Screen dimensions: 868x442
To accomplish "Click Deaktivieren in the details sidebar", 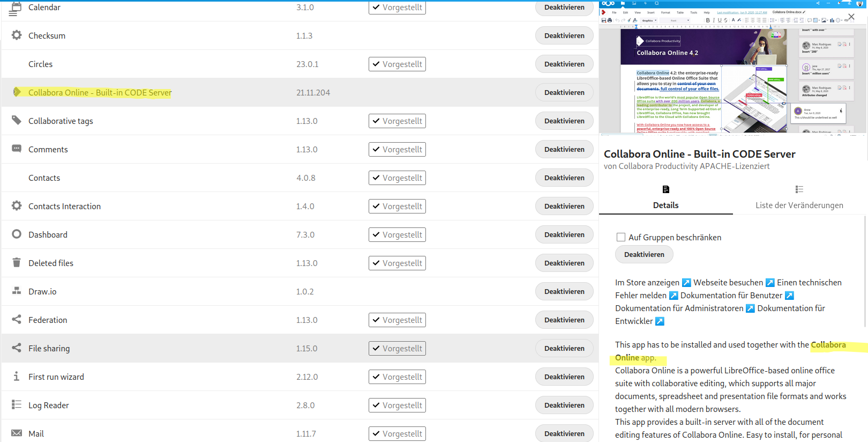I will coord(644,254).
